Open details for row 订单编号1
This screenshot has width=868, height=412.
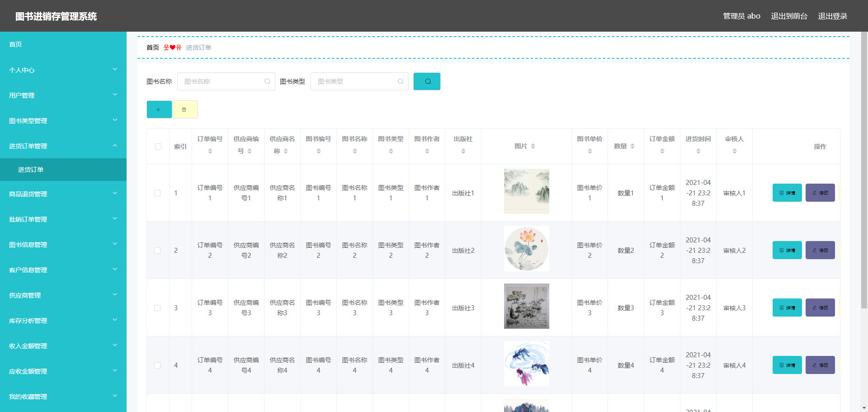787,193
